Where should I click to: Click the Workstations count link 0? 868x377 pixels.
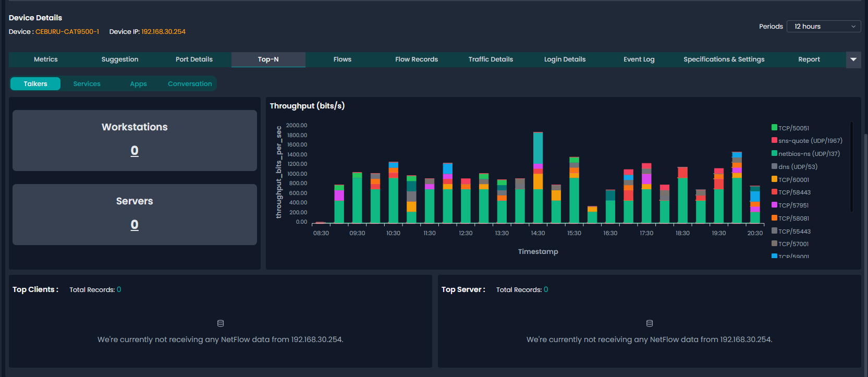(x=135, y=151)
